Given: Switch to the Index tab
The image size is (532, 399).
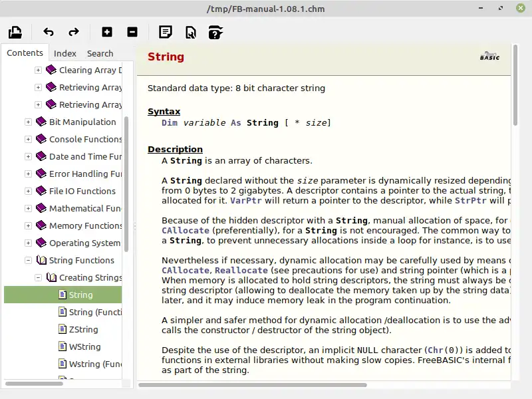Looking at the screenshot, I should pyautogui.click(x=65, y=54).
